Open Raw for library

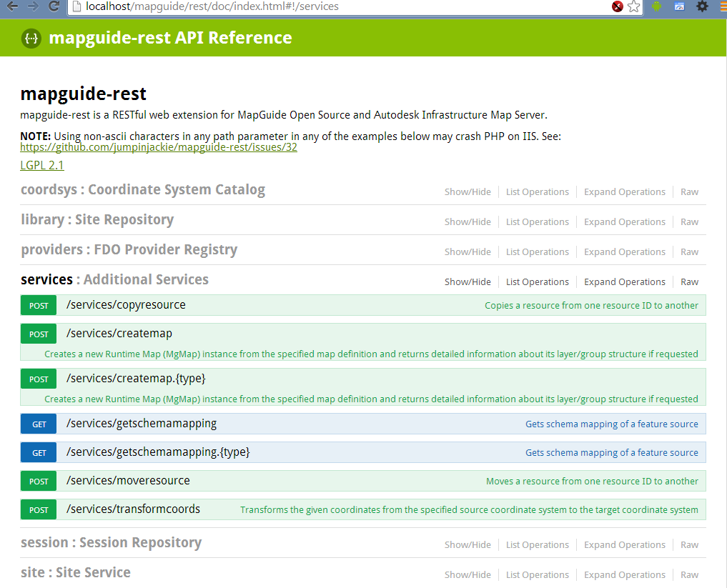(x=689, y=222)
